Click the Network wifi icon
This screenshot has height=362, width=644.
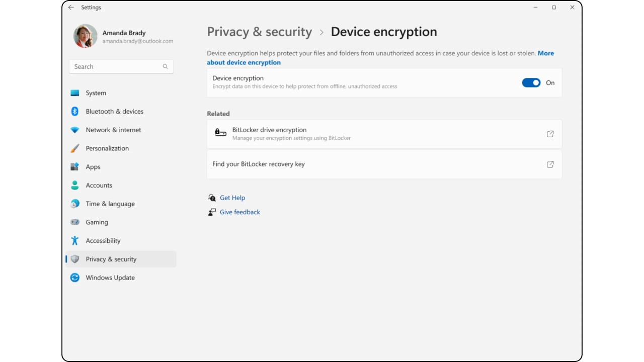(75, 130)
